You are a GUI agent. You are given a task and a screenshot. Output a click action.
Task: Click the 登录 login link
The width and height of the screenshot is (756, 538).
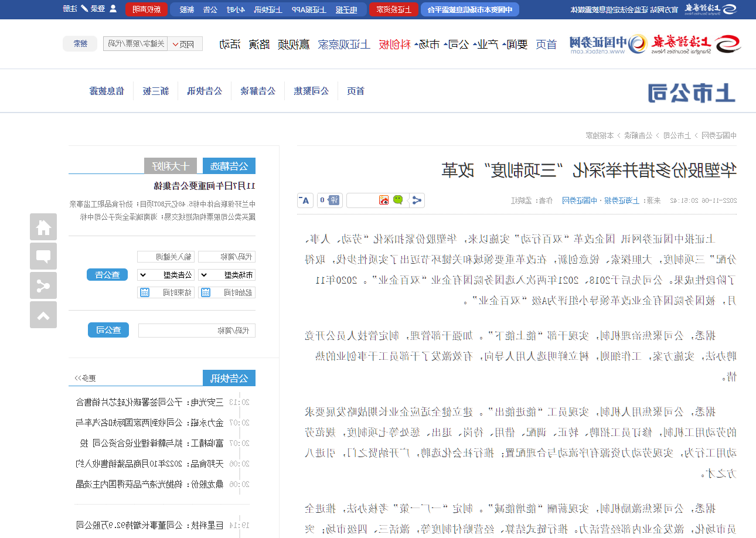98,9
